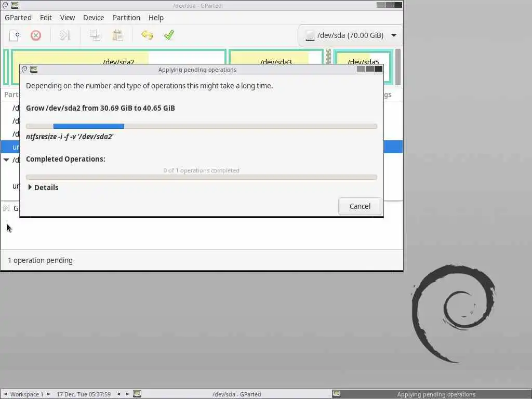Viewport: 532px width, 399px height.
Task: Open the GParted menu
Action: 18,18
